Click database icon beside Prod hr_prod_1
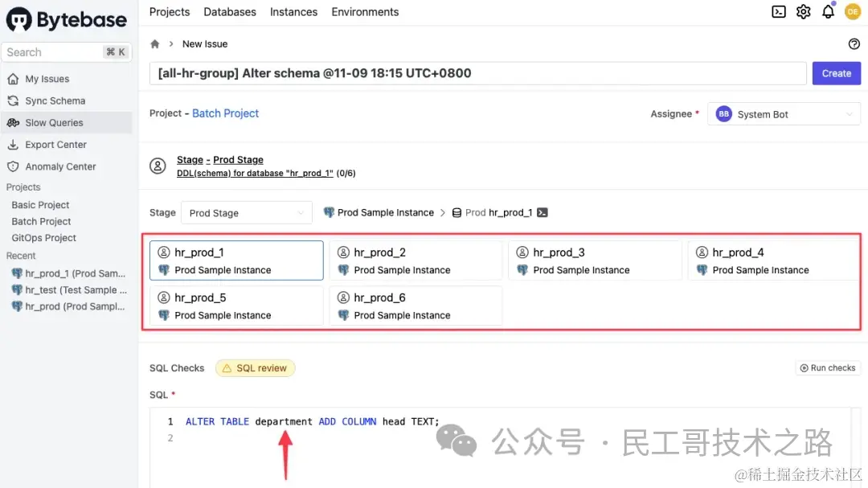This screenshot has width=868, height=488. (x=457, y=213)
